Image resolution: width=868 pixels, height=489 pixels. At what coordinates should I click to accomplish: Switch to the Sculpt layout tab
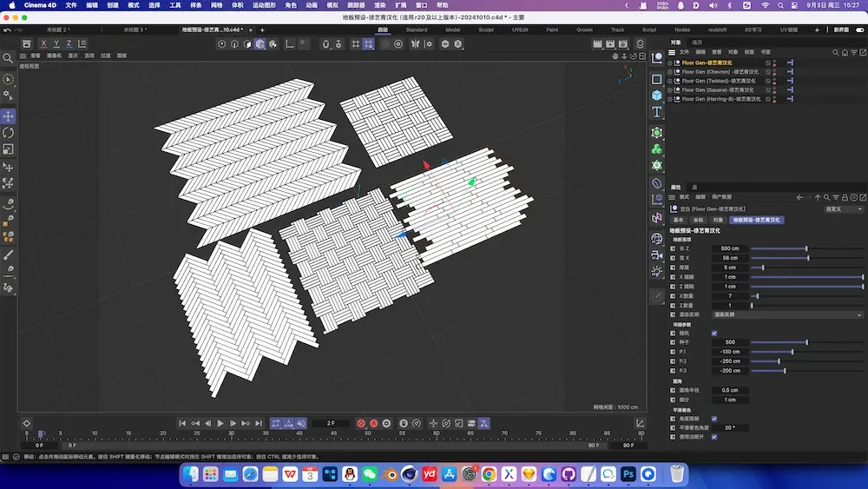coord(486,30)
